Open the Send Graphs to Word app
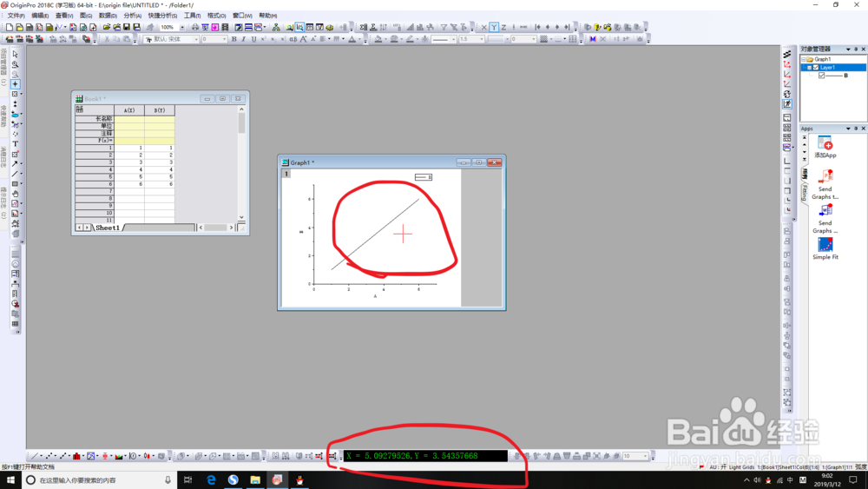The width and height of the screenshot is (868, 489). click(825, 219)
